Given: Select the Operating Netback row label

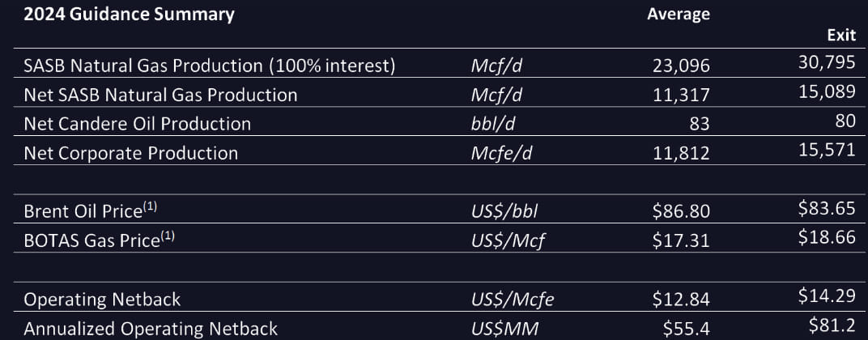Looking at the screenshot, I should pos(102,299).
